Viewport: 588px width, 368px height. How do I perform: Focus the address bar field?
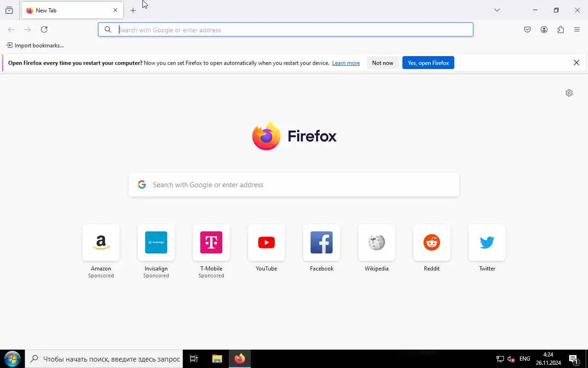[286, 29]
